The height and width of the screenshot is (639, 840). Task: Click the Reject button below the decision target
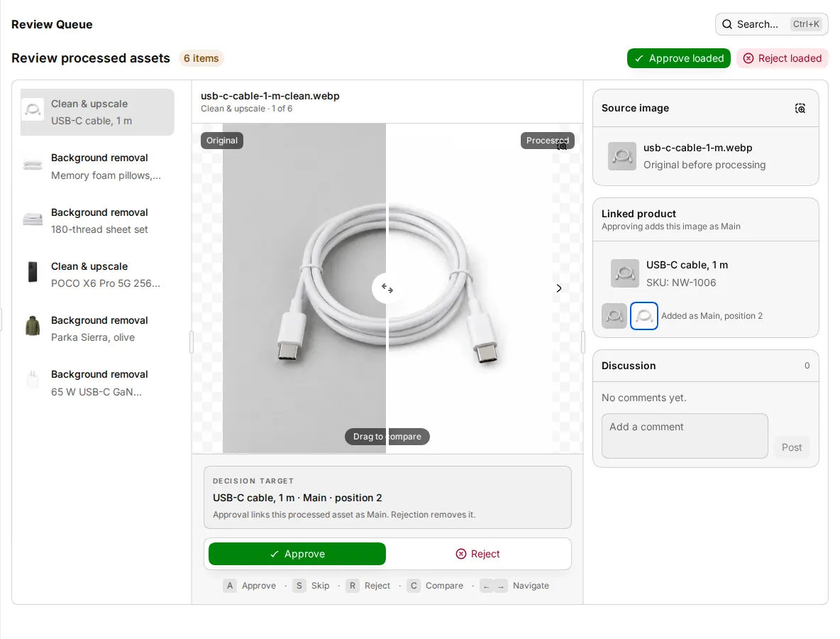[x=477, y=554]
